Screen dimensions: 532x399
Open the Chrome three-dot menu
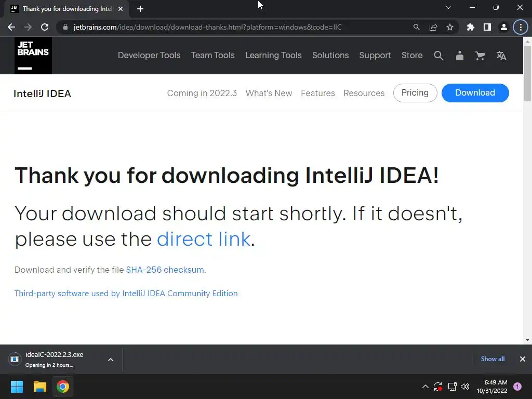pos(521,27)
